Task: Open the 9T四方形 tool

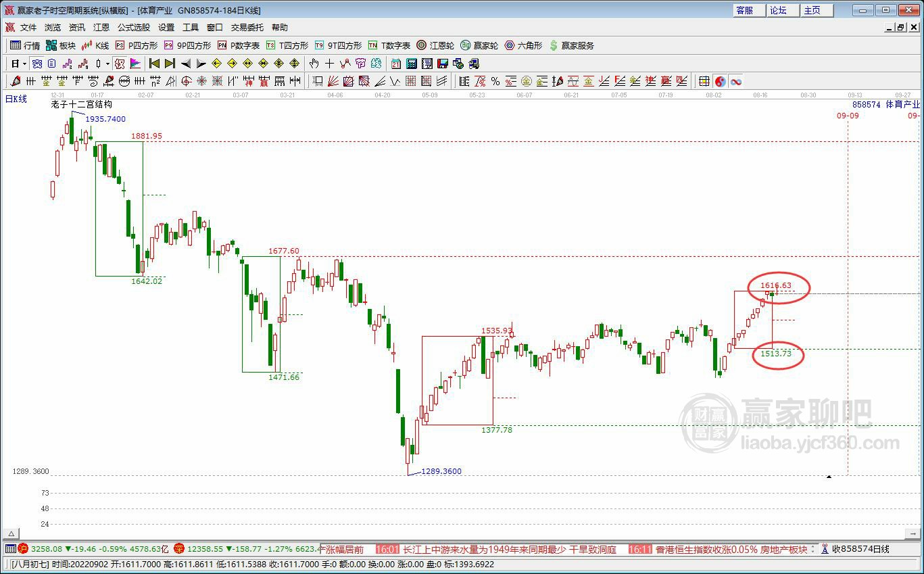Action: coord(338,45)
